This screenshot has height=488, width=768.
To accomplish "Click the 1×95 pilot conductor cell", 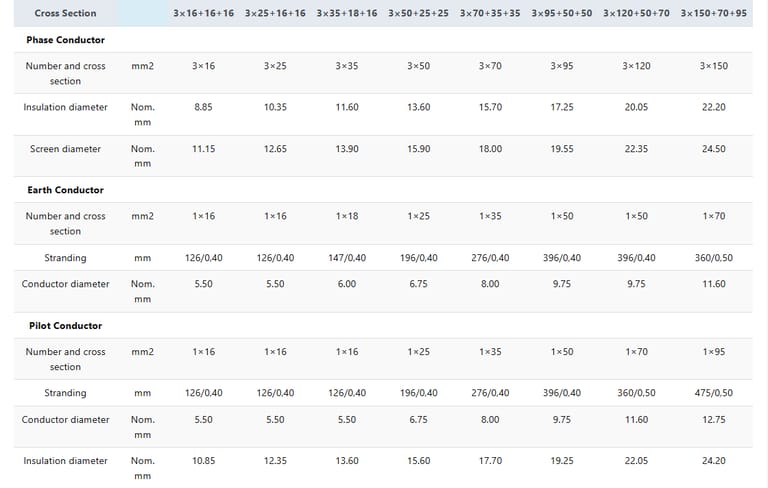I will coord(714,352).
